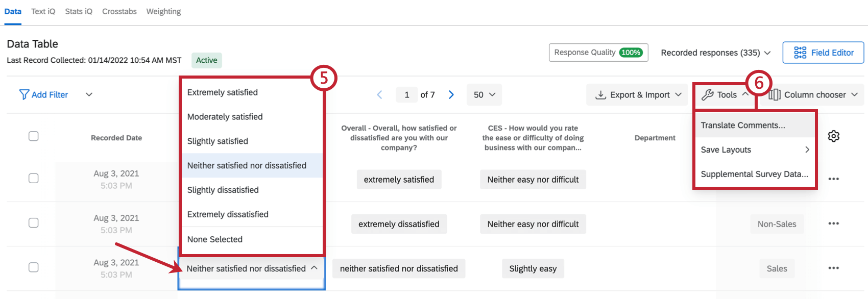Screen dimensions: 868x299
Task: Open row actions for the Non-Sales row
Action: pyautogui.click(x=833, y=223)
